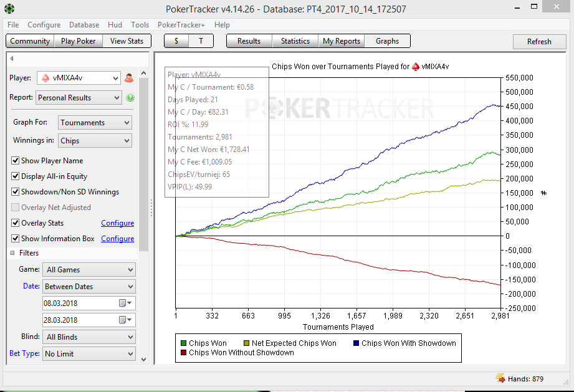Image resolution: width=574 pixels, height=392 pixels.
Task: Click the sidebar splitter grip handle
Action: [x=151, y=208]
